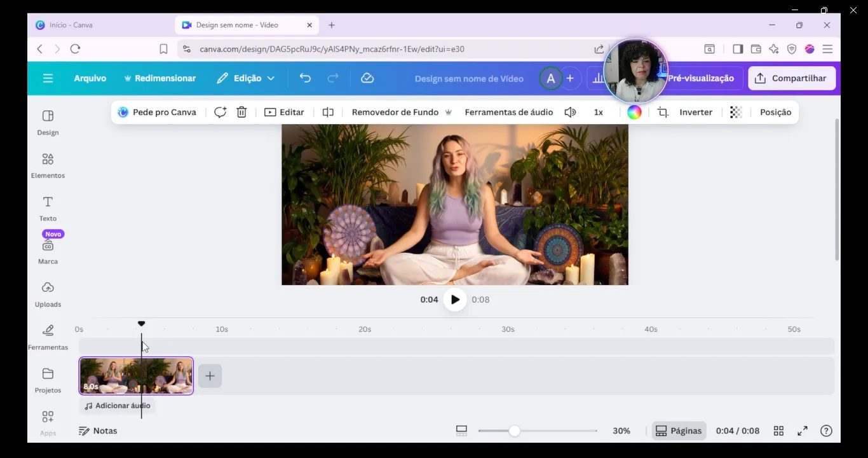This screenshot has width=868, height=458.
Task: Click the split clip icon
Action: tap(328, 112)
